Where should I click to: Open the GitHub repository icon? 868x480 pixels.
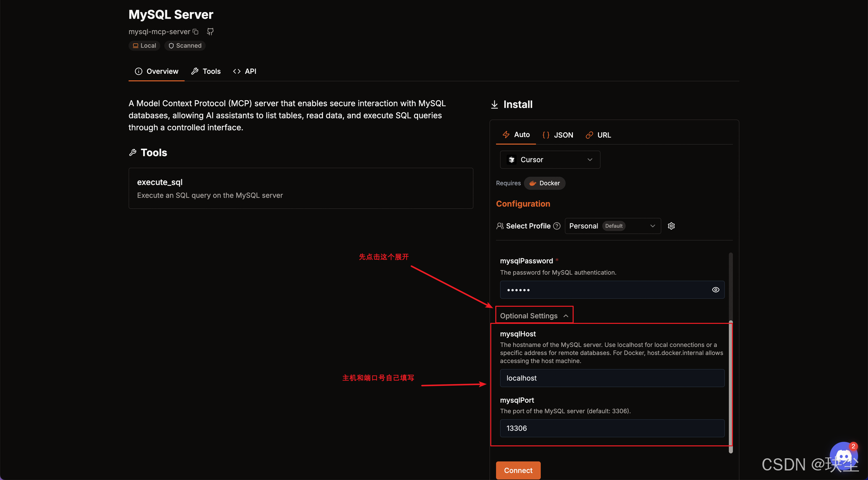[210, 32]
